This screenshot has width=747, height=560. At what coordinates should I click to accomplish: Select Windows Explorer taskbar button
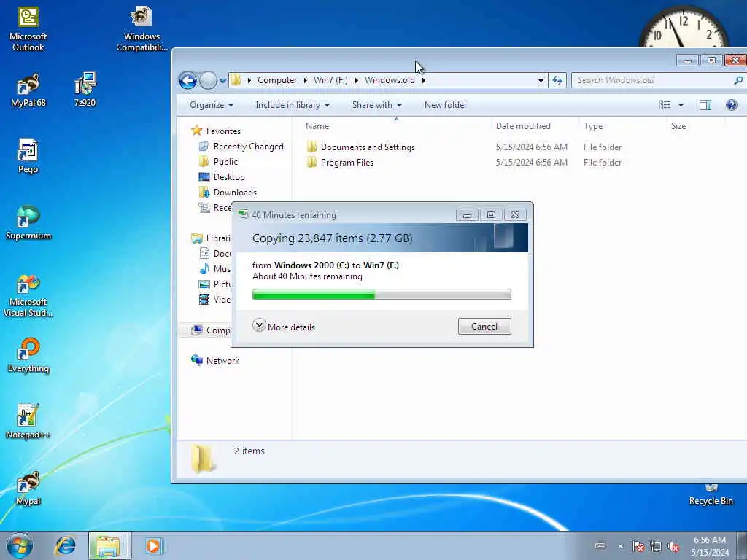108,545
